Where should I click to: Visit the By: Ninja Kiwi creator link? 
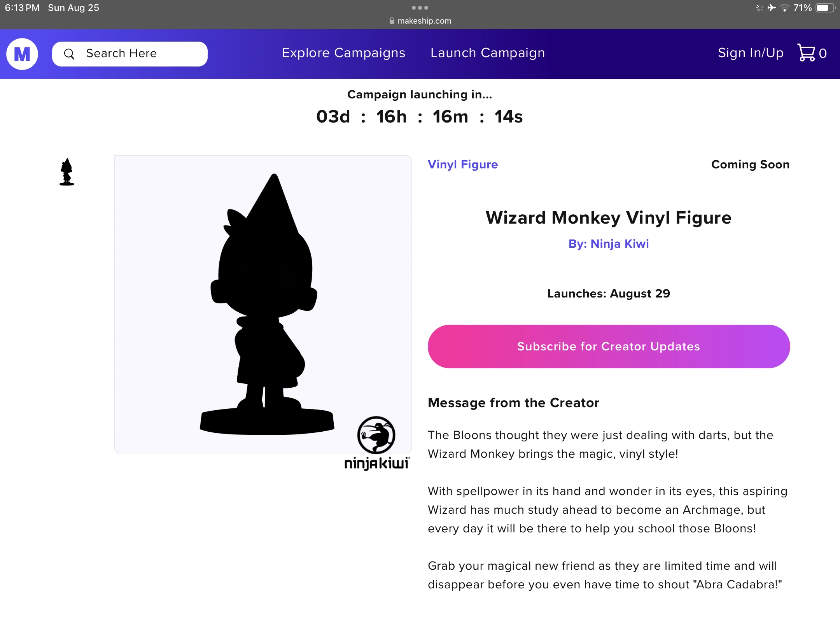(x=609, y=244)
